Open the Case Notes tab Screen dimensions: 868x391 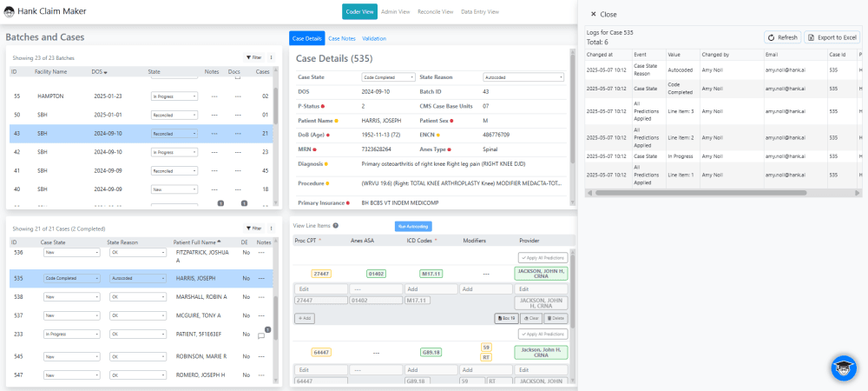click(x=341, y=39)
